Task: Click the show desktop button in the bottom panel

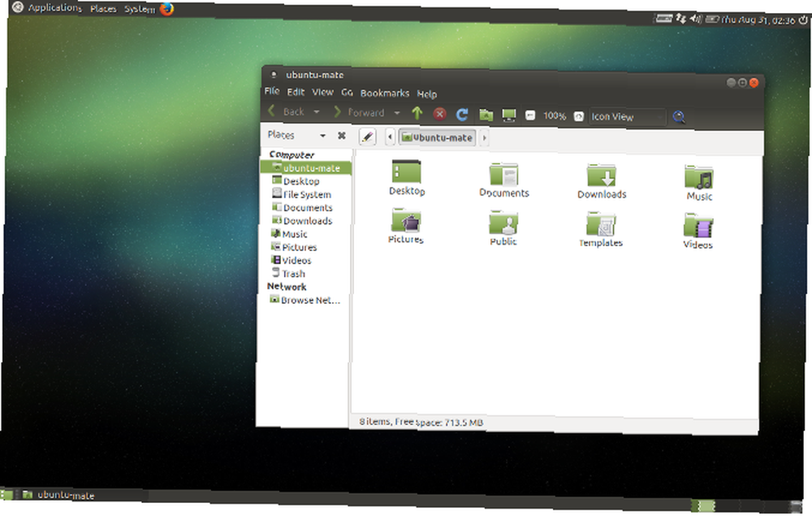Action: point(6,494)
